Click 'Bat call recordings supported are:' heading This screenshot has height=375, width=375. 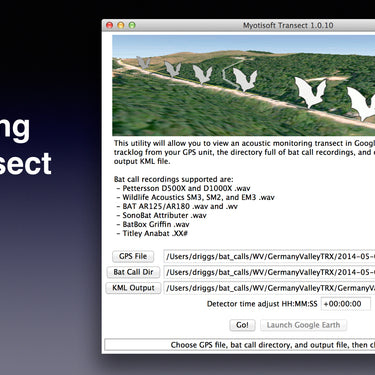[x=174, y=179]
